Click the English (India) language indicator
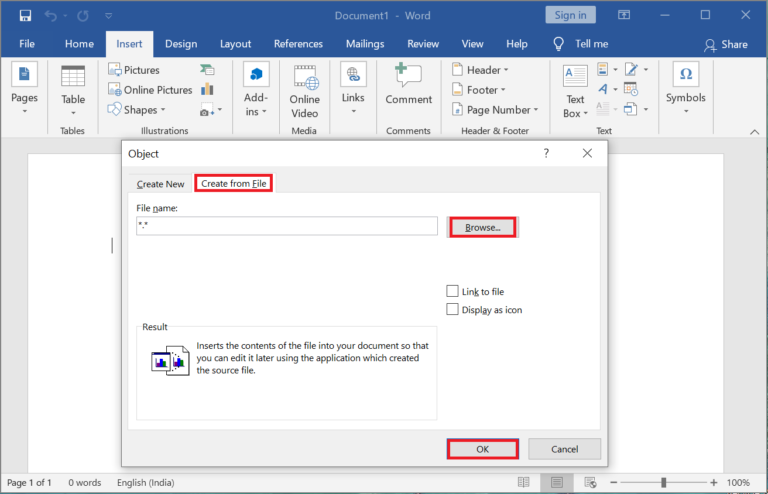768x494 pixels. 145,483
